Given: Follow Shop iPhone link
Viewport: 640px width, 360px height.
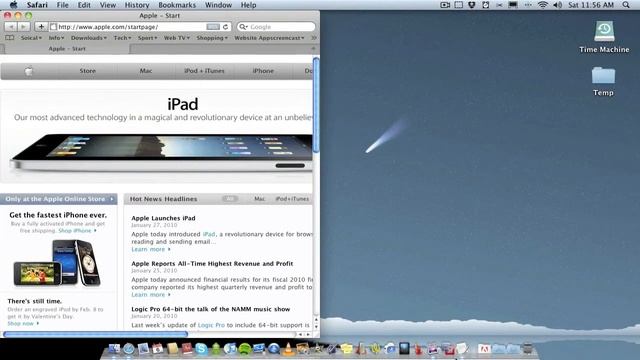Looking at the screenshot, I should pyautogui.click(x=77, y=231).
